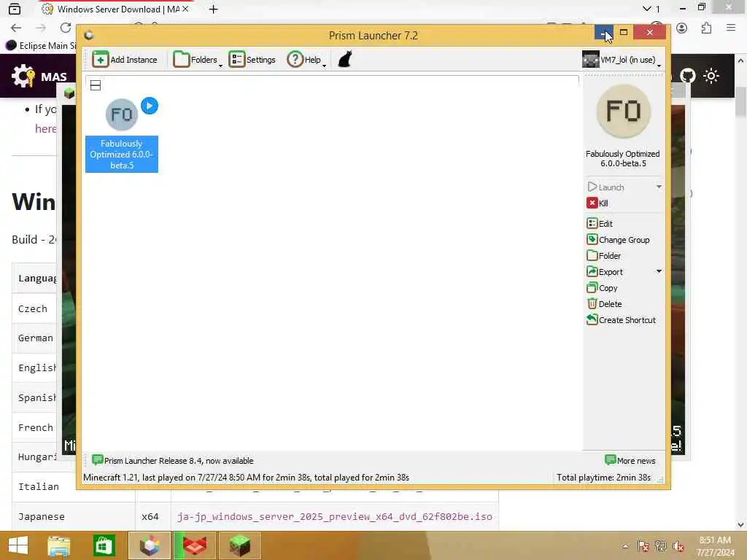This screenshot has height=560, width=747.
Task: Kill the running instance
Action: (x=597, y=203)
